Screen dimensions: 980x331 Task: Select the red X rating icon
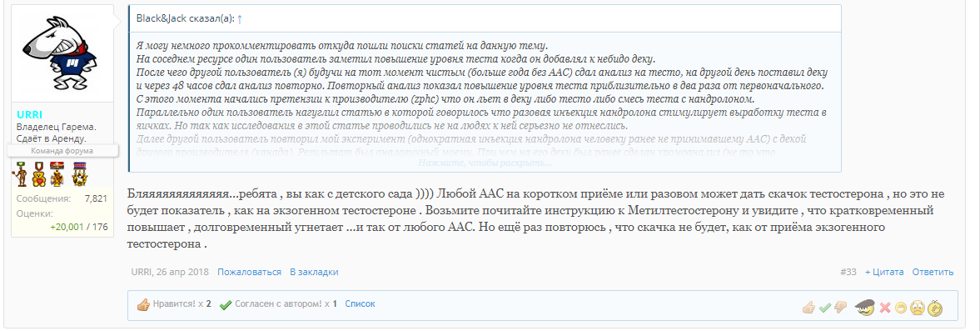point(885,307)
